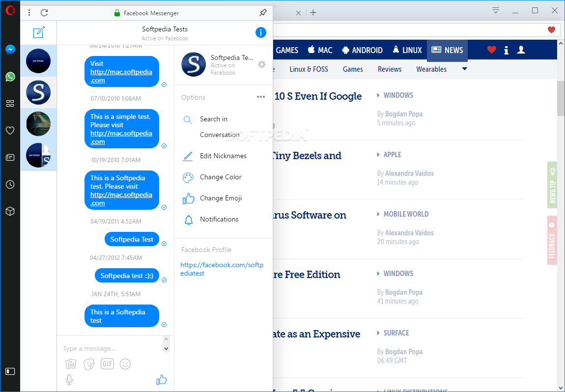Click address bar bookmark heart icon

[551, 29]
